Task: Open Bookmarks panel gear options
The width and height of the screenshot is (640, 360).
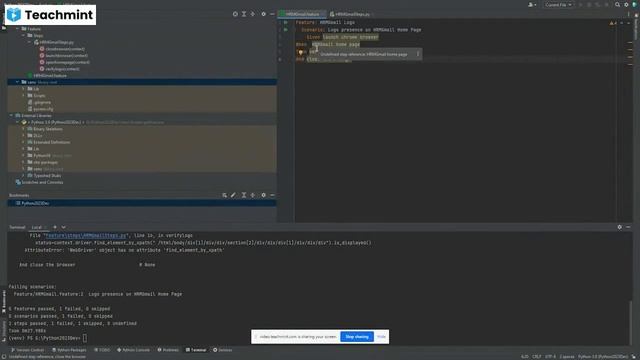Action: [x=264, y=195]
